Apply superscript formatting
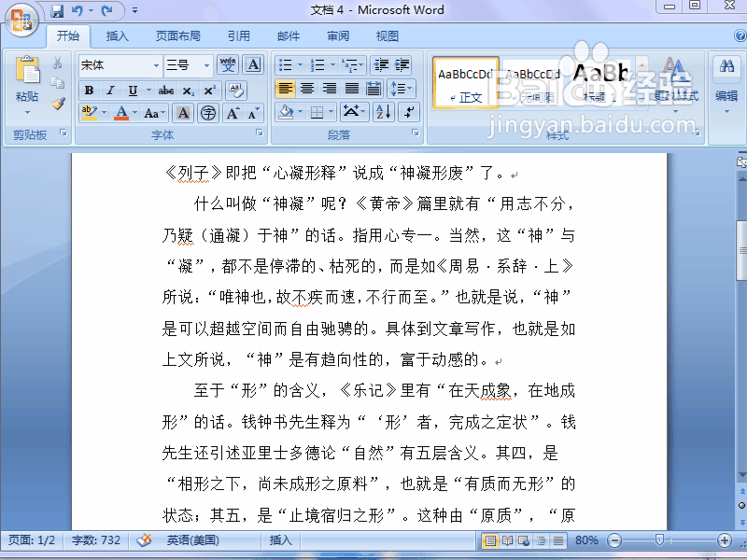Screen dimensions: 747x560 pos(209,91)
